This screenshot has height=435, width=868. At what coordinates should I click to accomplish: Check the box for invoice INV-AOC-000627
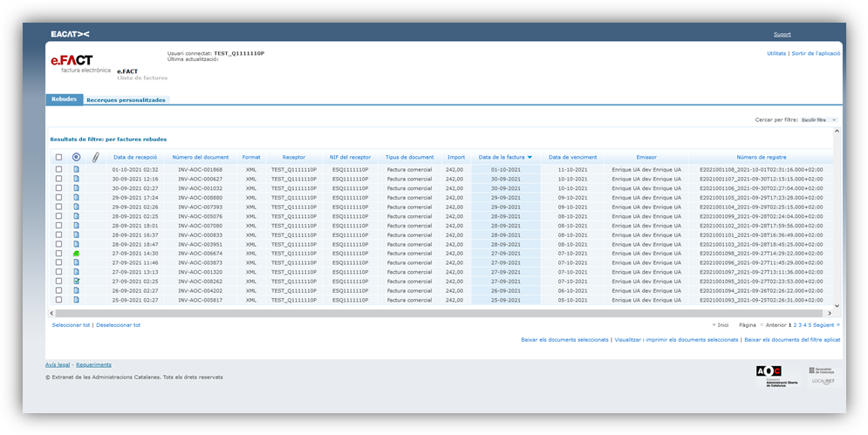[58, 179]
